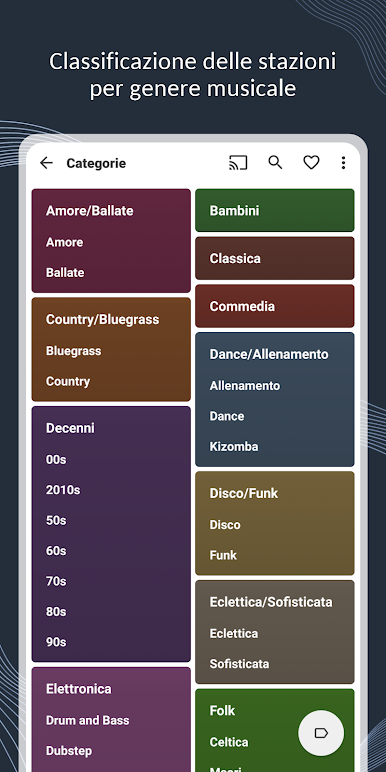Open the Drum and Bass genre

pyautogui.click(x=88, y=720)
